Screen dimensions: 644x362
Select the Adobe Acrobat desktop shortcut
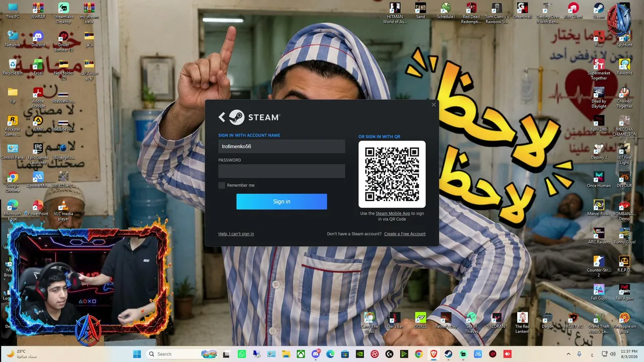point(38,98)
